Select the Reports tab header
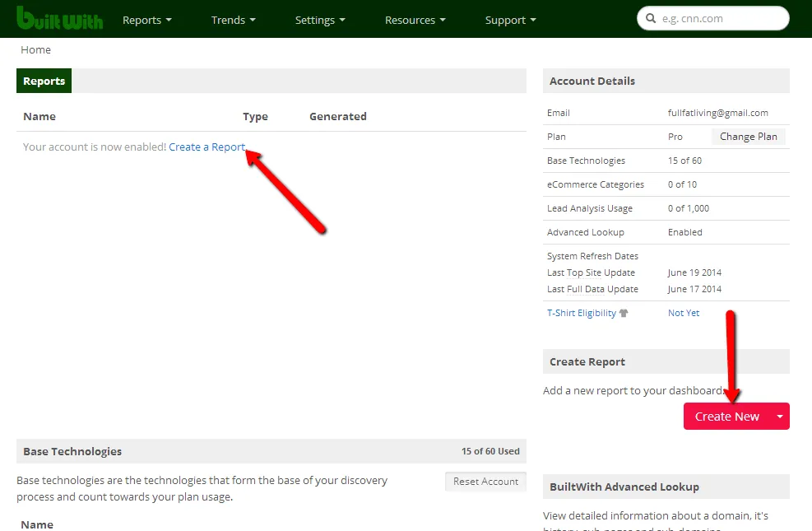812x531 pixels. coord(44,81)
